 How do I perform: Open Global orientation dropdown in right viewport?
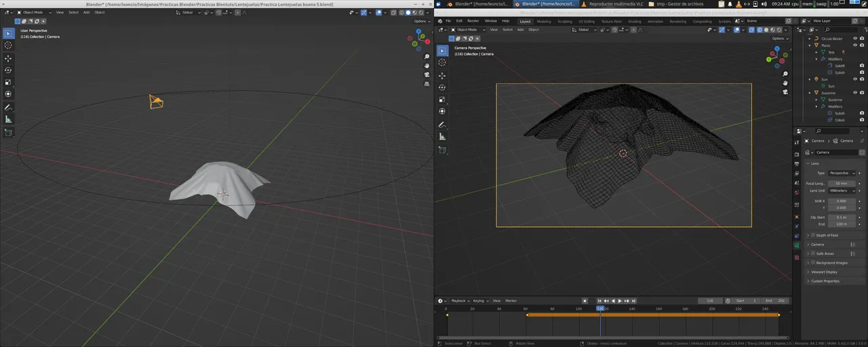point(585,30)
